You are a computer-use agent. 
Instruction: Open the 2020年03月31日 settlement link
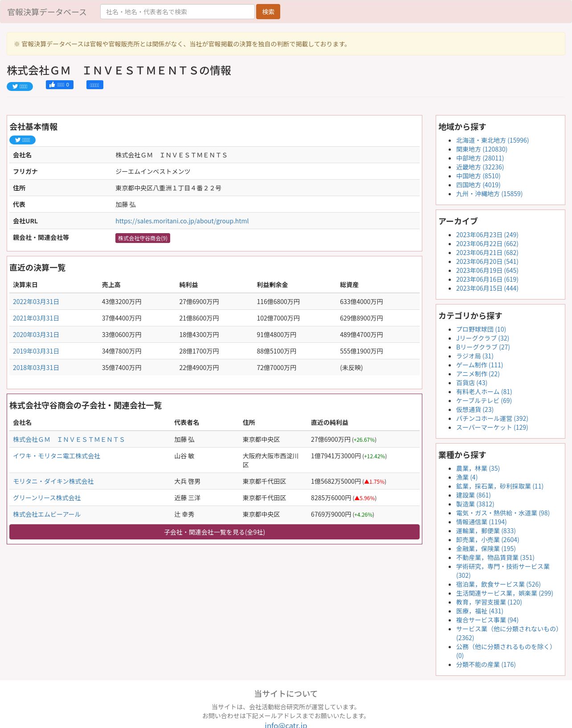tap(36, 335)
